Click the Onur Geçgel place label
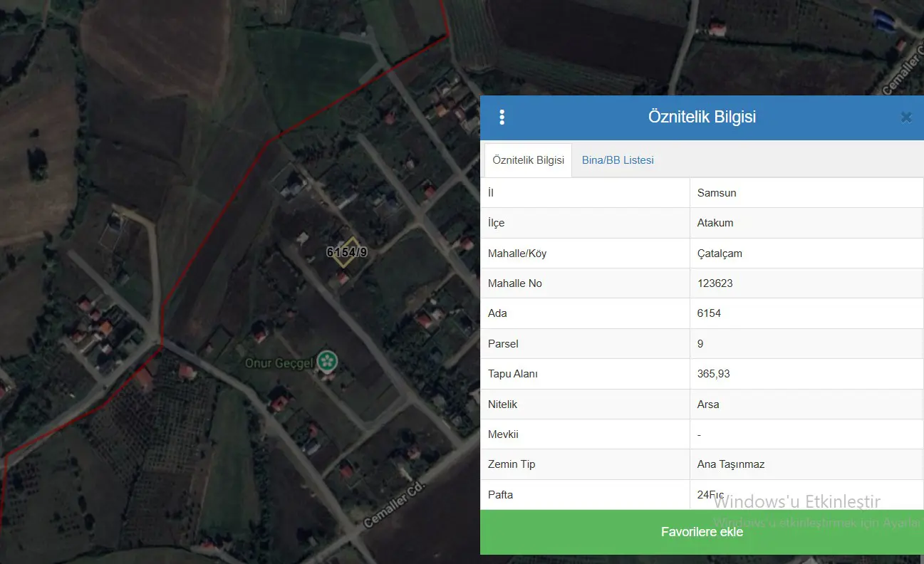This screenshot has height=564, width=924. click(279, 363)
